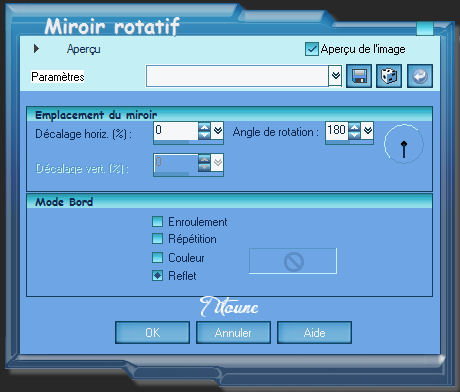Screen dimensions: 460x392
Task: Click the teal square at top right corner
Action: pos(425,28)
